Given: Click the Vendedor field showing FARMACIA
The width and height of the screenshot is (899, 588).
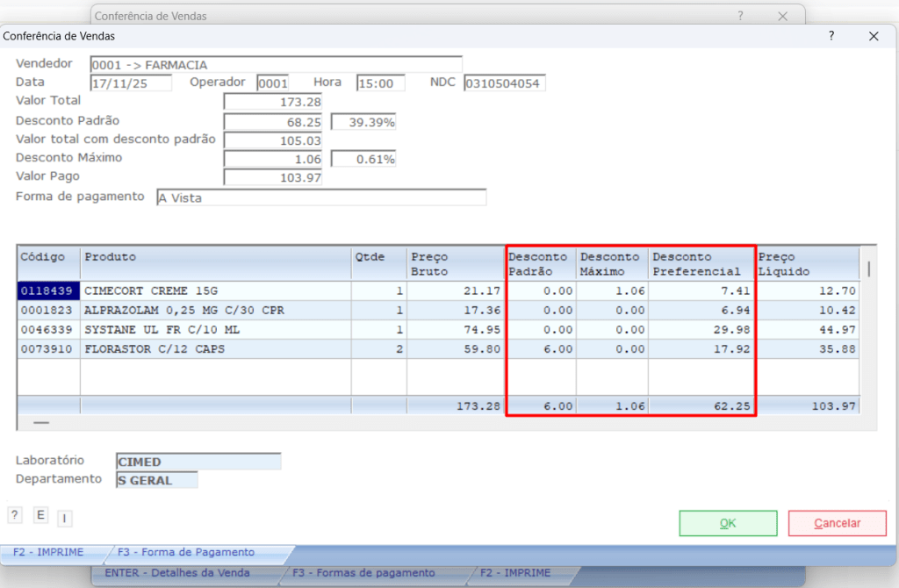Looking at the screenshot, I should [x=276, y=64].
